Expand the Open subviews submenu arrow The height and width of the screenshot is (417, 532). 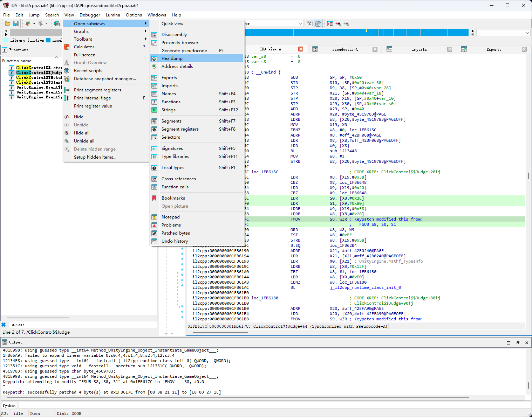145,23
